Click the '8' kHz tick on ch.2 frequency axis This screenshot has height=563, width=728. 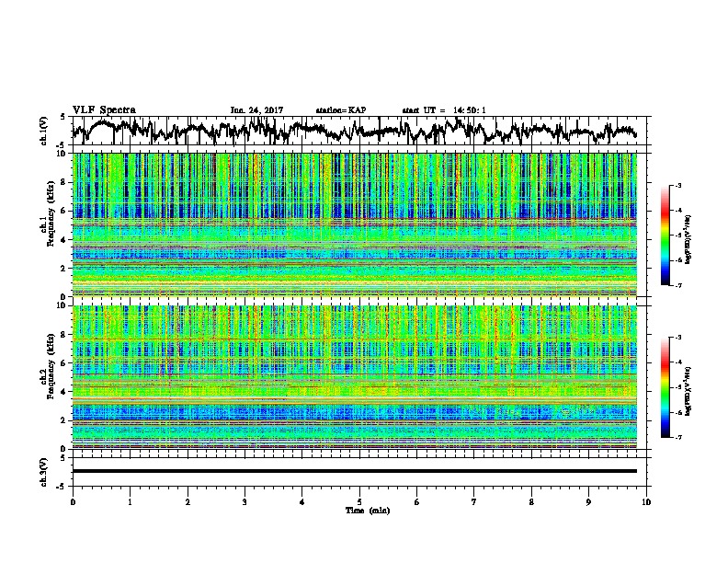65,335
